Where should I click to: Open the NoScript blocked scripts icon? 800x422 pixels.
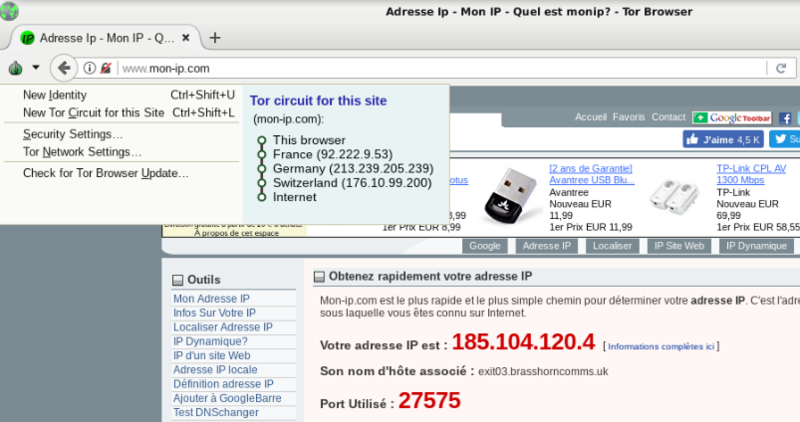tap(106, 68)
